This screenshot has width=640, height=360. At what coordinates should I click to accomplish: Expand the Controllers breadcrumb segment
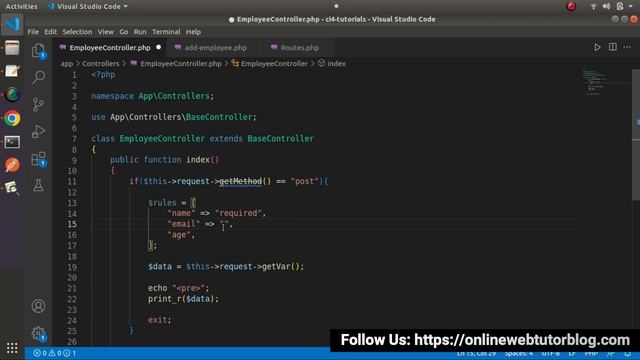(101, 64)
